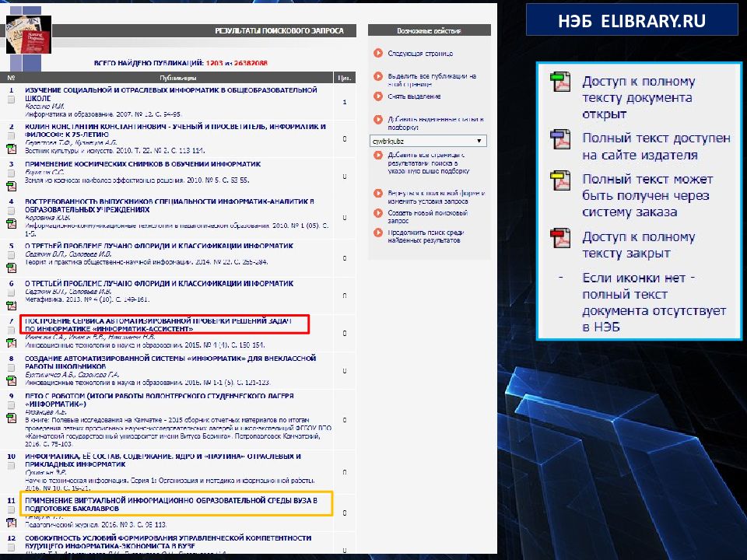Viewport: 747px width, 560px height.
Task: Click the Возможные действия panel header
Action: point(430,30)
